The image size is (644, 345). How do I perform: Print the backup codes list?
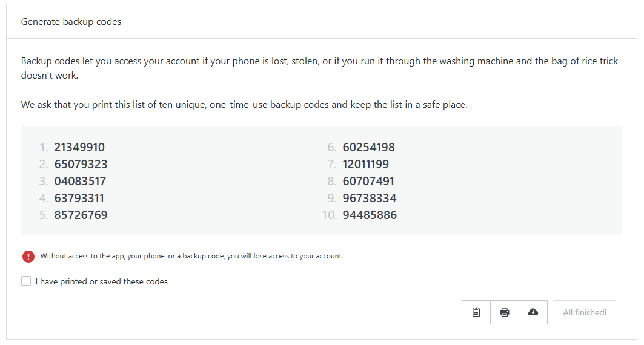coord(505,312)
